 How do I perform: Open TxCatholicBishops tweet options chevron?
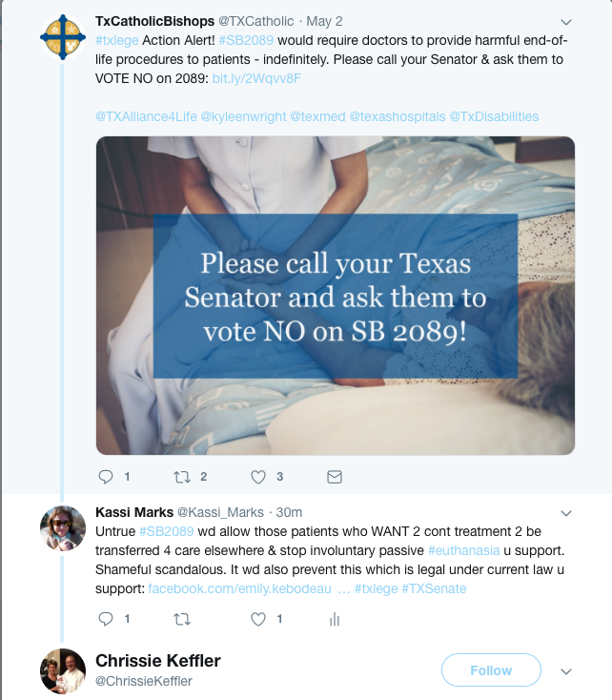565,22
